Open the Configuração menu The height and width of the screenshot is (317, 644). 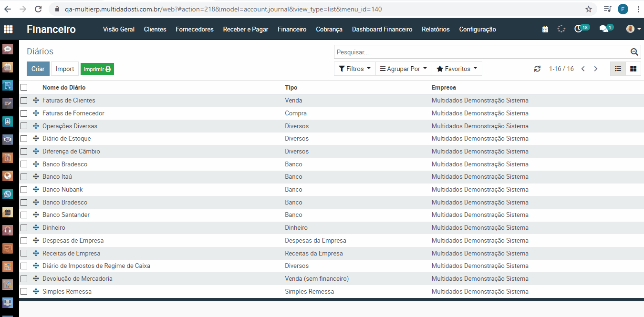tap(477, 29)
